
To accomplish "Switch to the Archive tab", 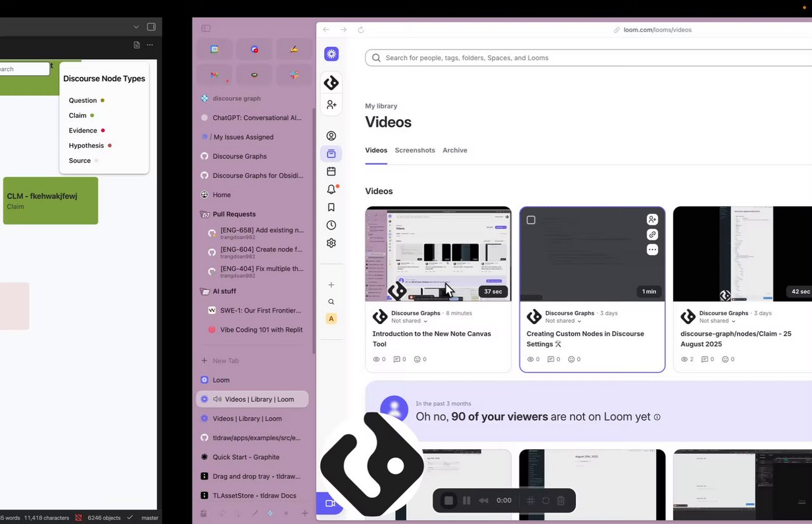I will pos(455,150).
